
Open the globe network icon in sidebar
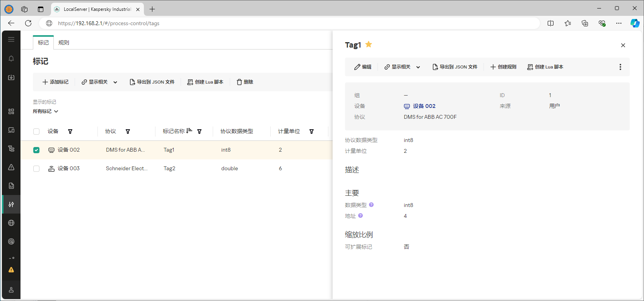tap(11, 223)
